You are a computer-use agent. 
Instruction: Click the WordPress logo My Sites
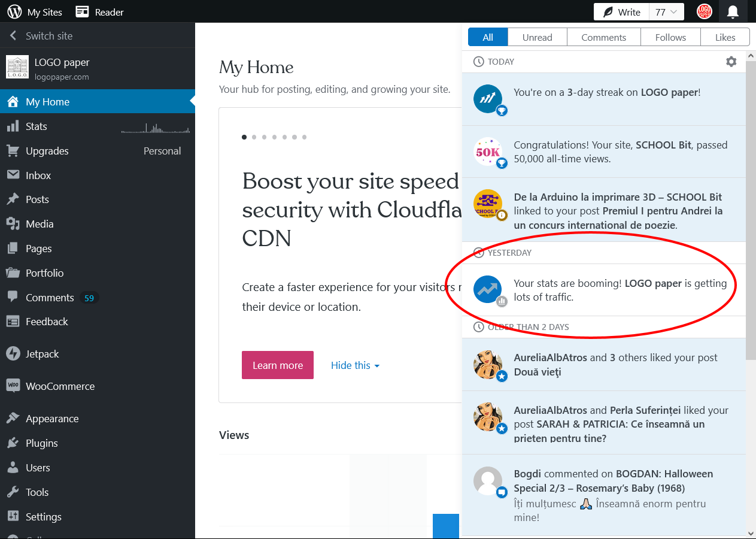tap(35, 11)
